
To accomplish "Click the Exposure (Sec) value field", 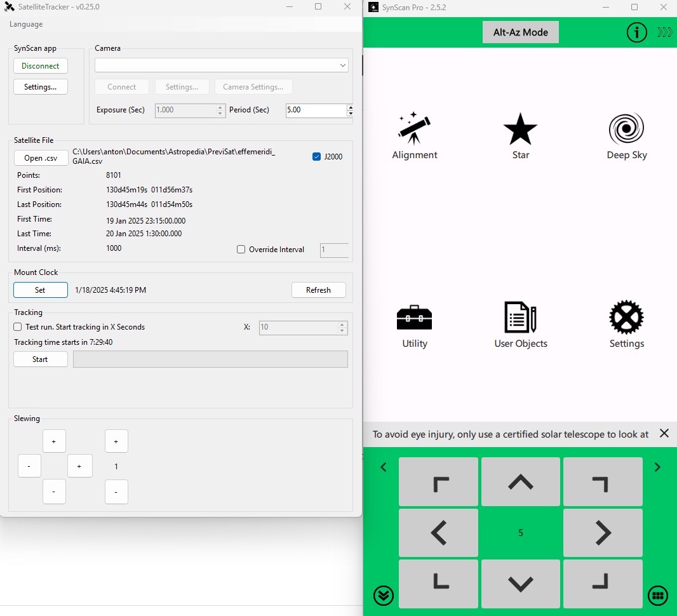I will point(186,110).
